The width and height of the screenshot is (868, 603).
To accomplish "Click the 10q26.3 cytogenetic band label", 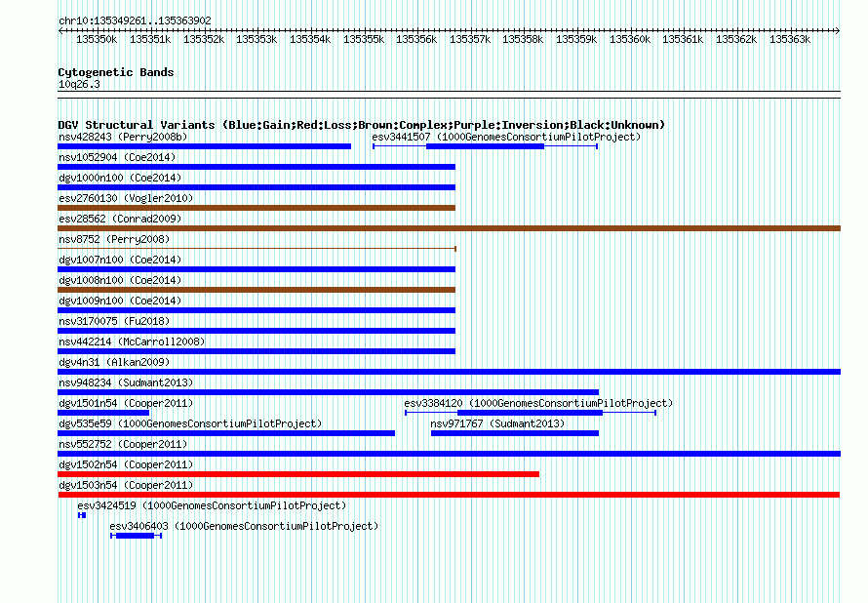I will pos(79,85).
